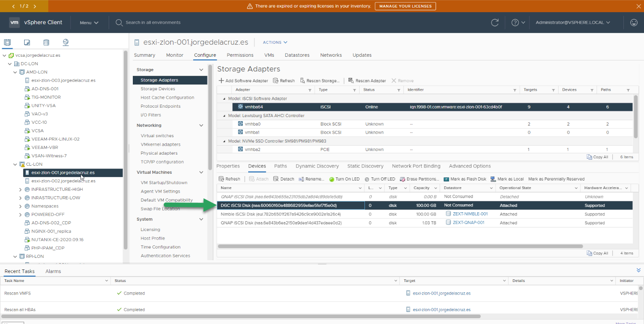Open the Capacity column filter

436,188
